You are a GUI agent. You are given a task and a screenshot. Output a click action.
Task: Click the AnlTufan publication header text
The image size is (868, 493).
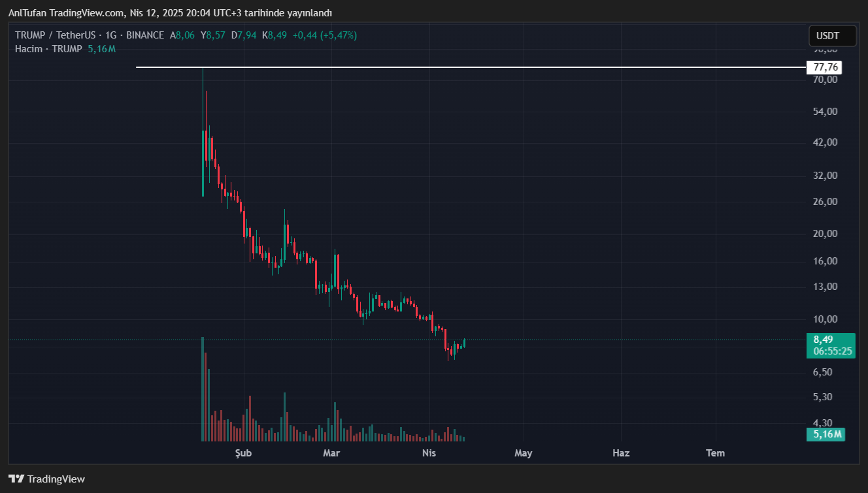pos(170,13)
